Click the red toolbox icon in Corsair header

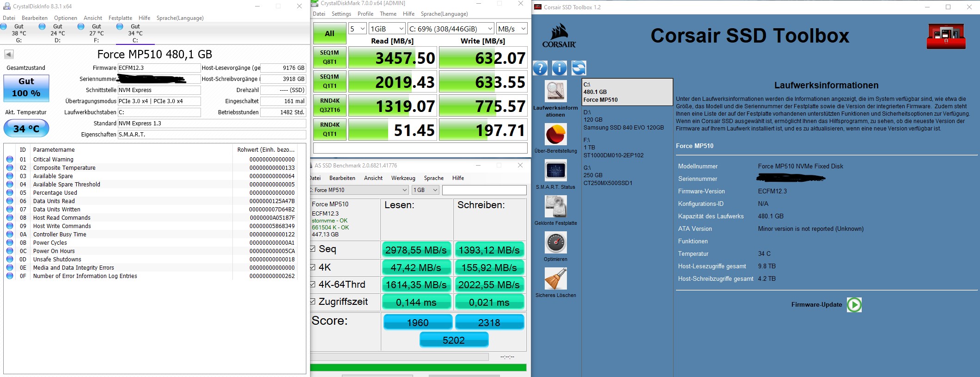point(946,36)
